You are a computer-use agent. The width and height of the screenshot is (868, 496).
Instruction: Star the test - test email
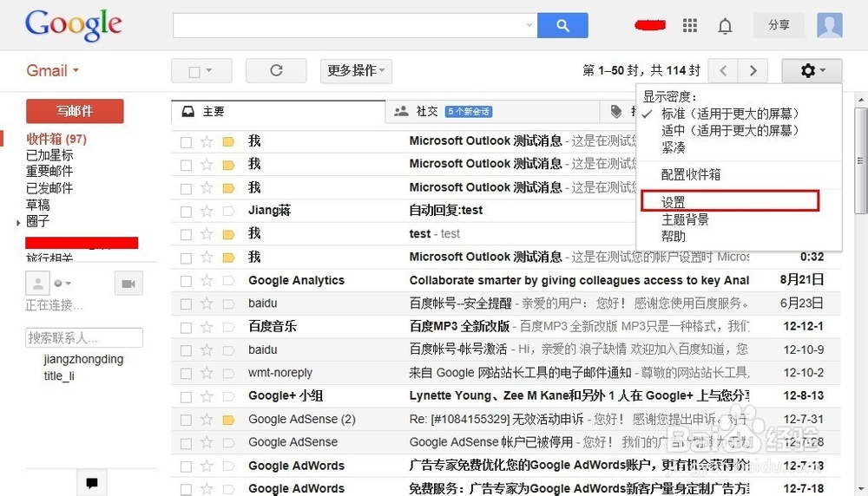207,234
